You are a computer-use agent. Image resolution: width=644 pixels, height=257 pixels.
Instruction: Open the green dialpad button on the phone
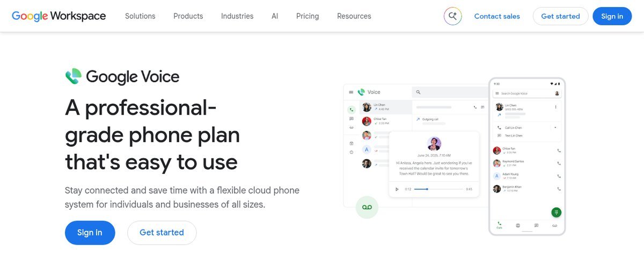coord(557,212)
